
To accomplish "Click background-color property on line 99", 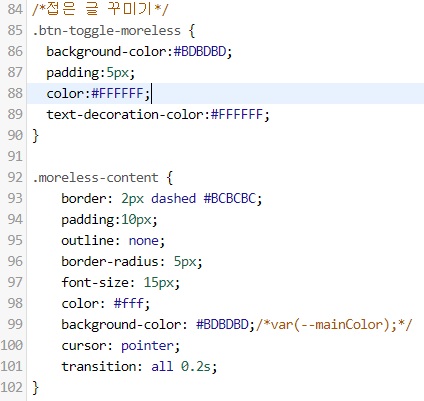I will [x=121, y=325].
